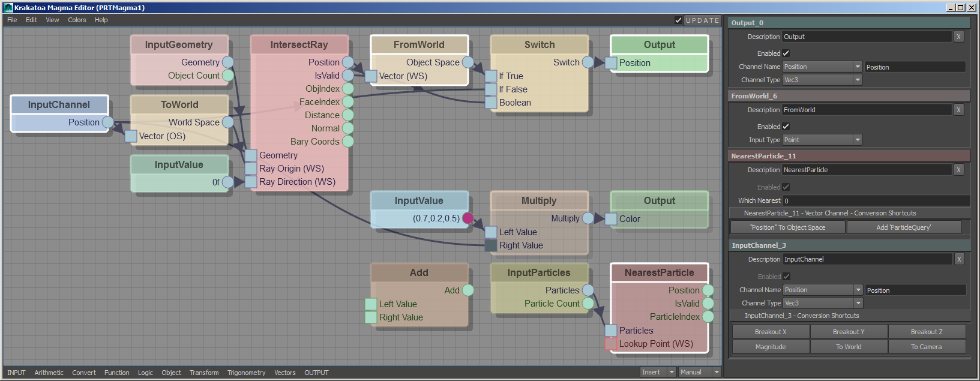The height and width of the screenshot is (381, 980).
Task: Click the Multiply Right Value input socket
Action: pyautogui.click(x=491, y=245)
